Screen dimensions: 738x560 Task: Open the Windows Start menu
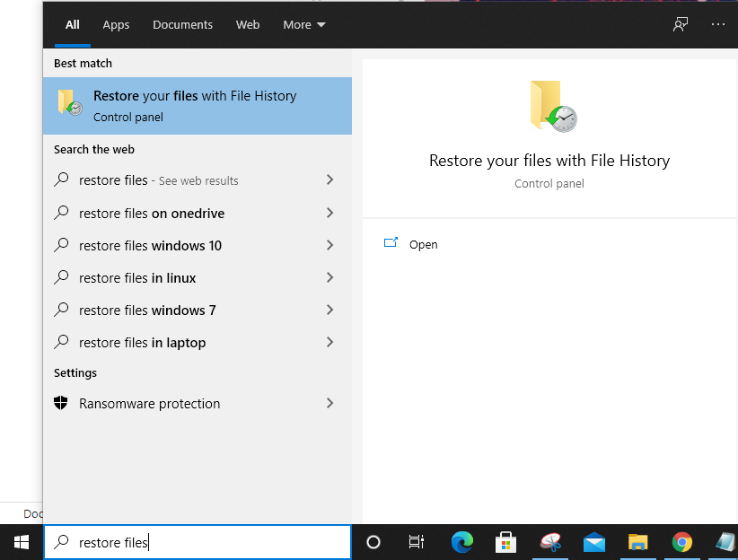click(x=22, y=542)
